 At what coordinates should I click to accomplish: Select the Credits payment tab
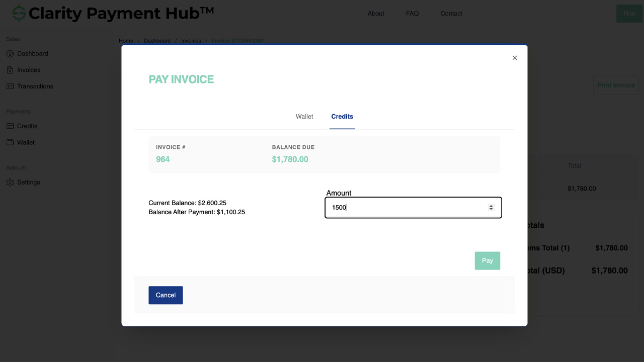(342, 116)
